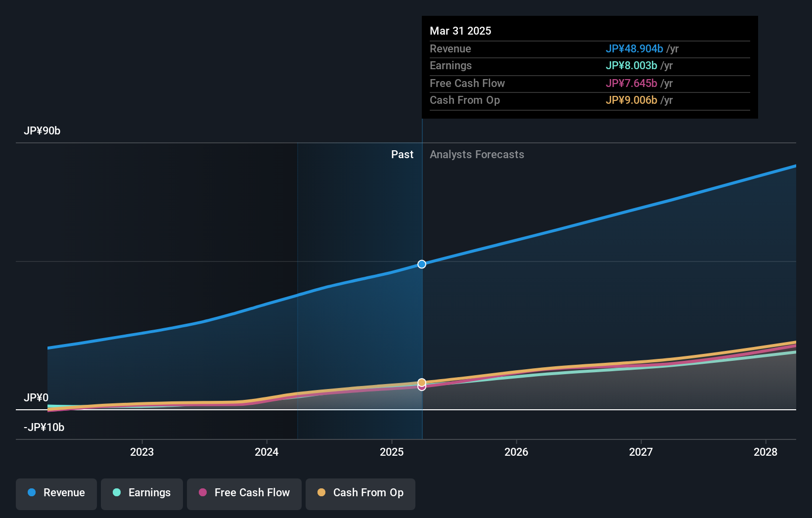The width and height of the screenshot is (812, 518).
Task: Select the Revenue data point at Mar 2025
Action: [422, 264]
